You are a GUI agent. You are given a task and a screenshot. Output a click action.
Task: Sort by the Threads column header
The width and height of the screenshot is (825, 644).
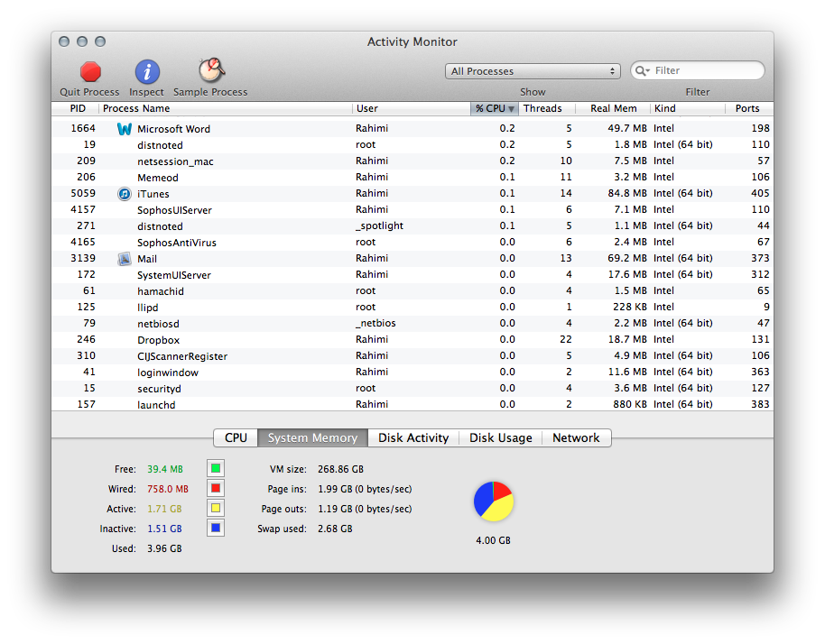click(547, 108)
